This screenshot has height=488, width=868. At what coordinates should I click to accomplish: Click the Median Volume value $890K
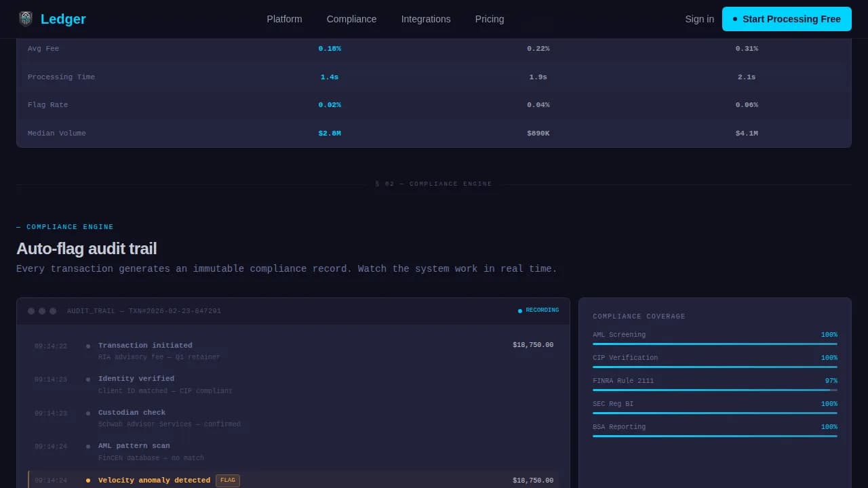[x=538, y=134]
